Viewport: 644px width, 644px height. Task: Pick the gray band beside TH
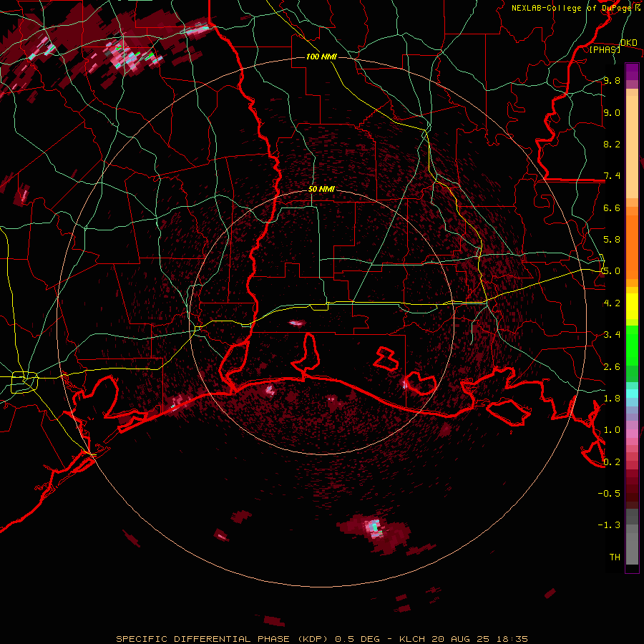[x=632, y=550]
